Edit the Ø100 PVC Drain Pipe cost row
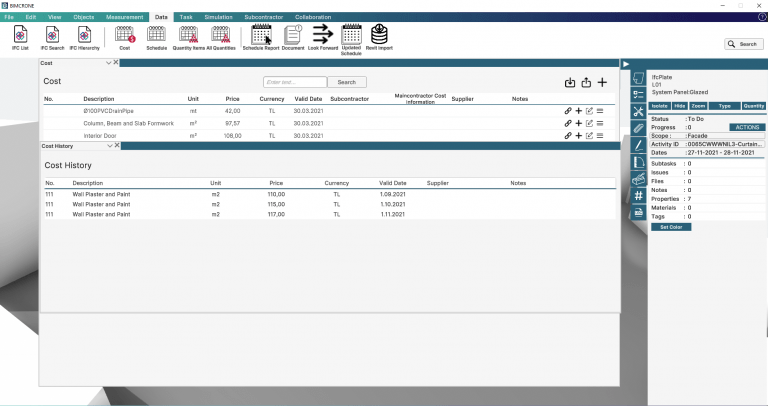The height and width of the screenshot is (406, 768). (x=589, y=110)
